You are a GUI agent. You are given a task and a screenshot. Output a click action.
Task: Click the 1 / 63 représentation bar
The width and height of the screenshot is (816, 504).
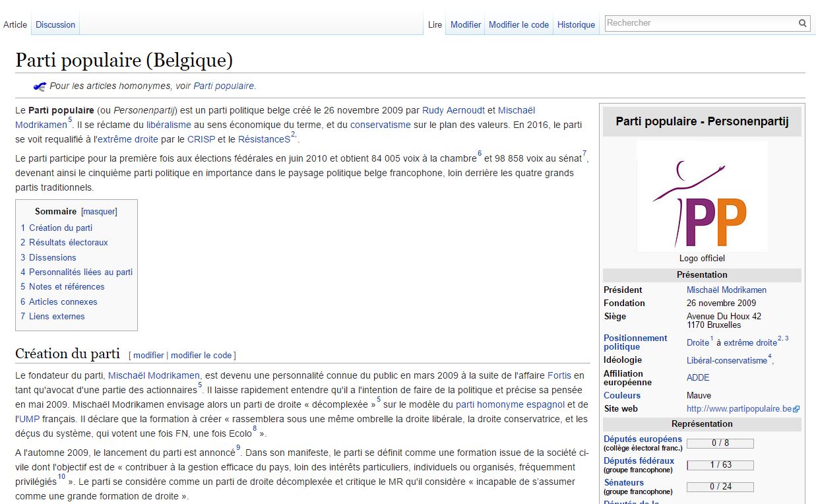pyautogui.click(x=720, y=465)
